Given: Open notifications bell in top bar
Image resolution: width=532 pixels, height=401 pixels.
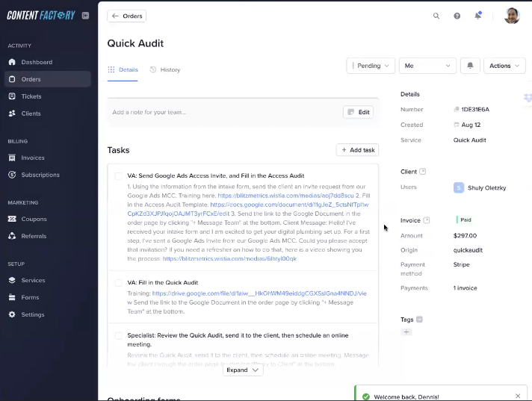Looking at the screenshot, I should tap(478, 16).
